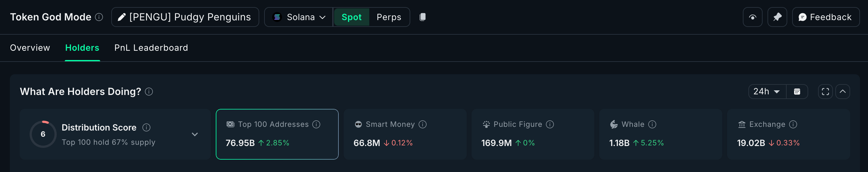Image resolution: width=868 pixels, height=172 pixels.
Task: Toggle the eye visibility button
Action: [x=752, y=17]
